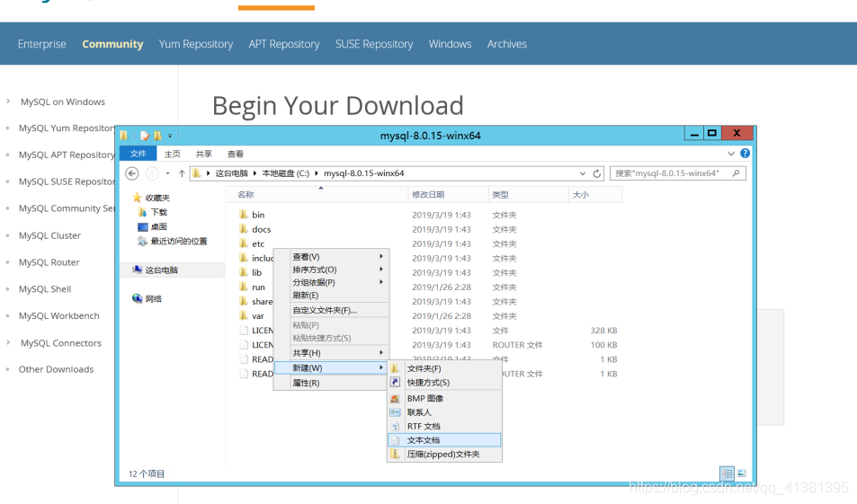Screen dimensions: 857x504
Task: Expand MySQL on Windows sidebar item
Action: tap(8, 101)
